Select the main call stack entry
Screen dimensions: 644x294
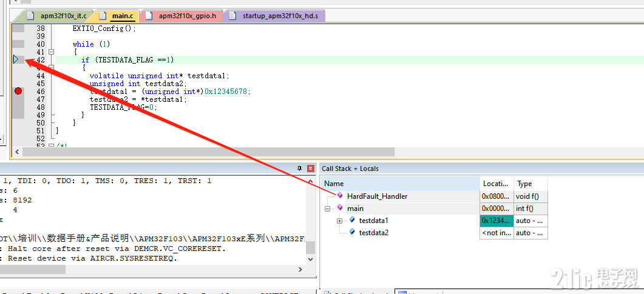coord(355,209)
